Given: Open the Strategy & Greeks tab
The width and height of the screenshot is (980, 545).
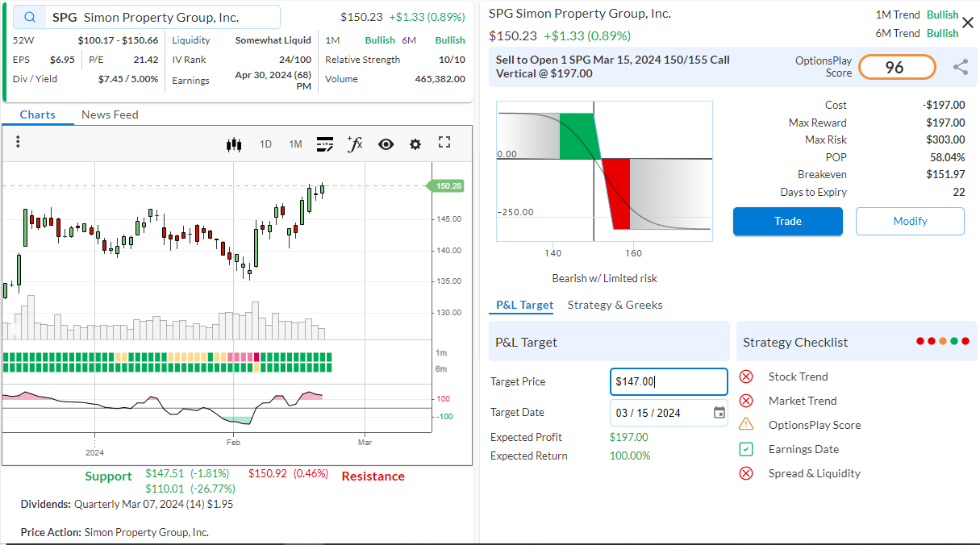Looking at the screenshot, I should pos(615,305).
